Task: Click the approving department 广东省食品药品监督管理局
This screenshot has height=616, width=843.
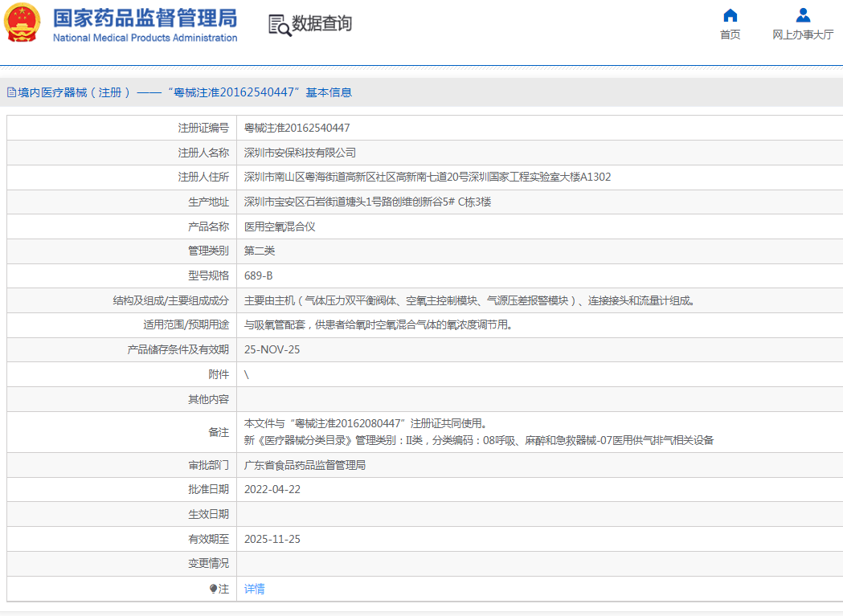Action: [x=305, y=465]
